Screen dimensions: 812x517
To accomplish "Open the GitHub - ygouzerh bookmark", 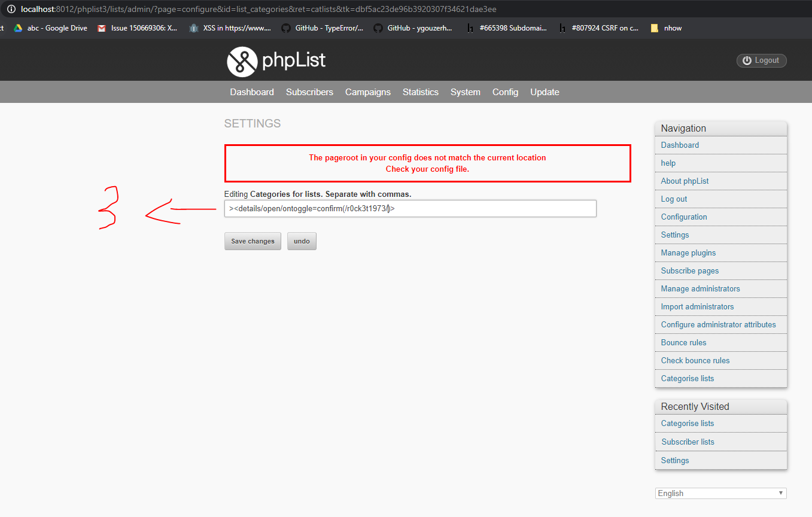I will 413,28.
